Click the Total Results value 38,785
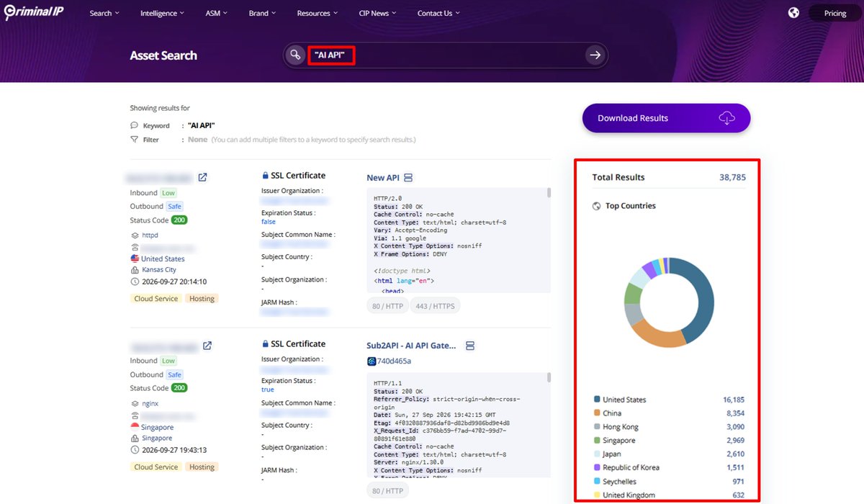The image size is (864, 504). (x=732, y=177)
